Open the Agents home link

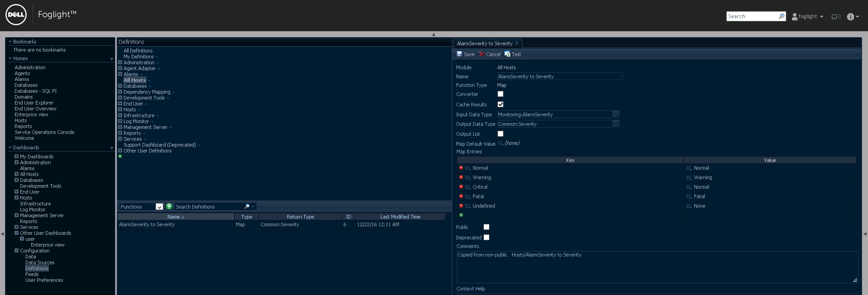pos(22,73)
